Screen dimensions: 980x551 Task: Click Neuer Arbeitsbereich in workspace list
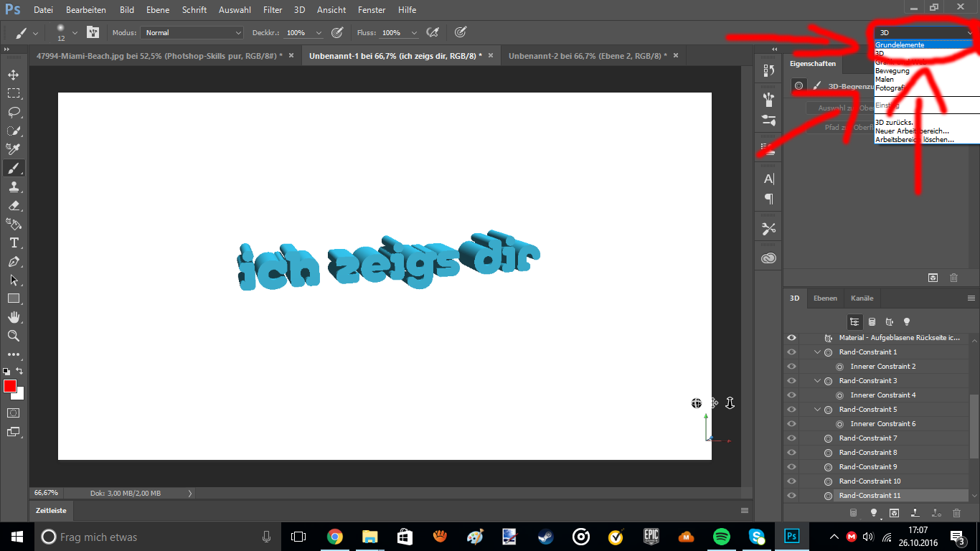[x=912, y=131]
